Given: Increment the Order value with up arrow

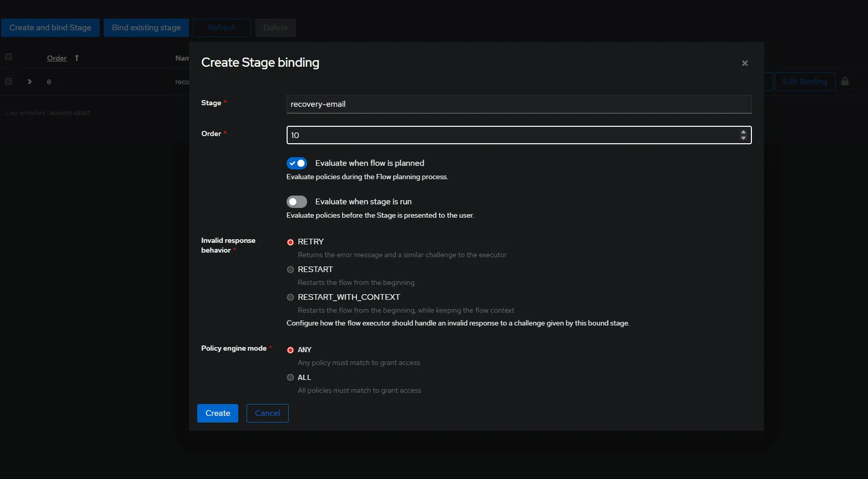Looking at the screenshot, I should [743, 132].
